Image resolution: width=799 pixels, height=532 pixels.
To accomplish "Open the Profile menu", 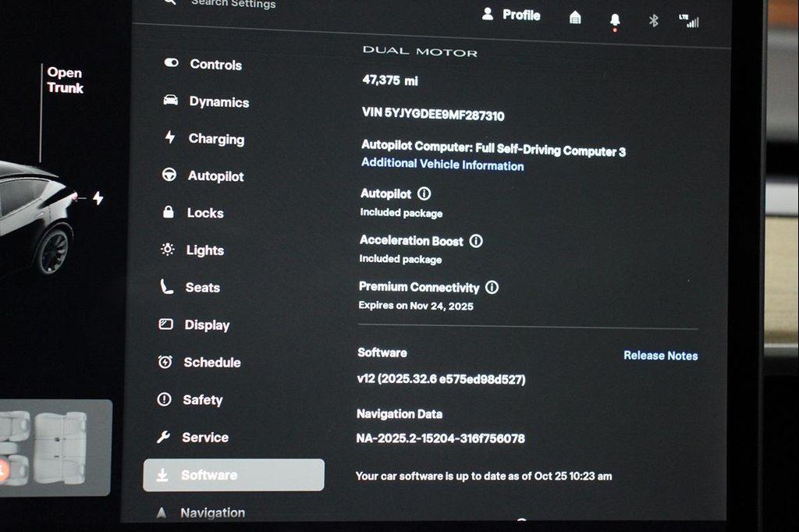I will [x=512, y=15].
